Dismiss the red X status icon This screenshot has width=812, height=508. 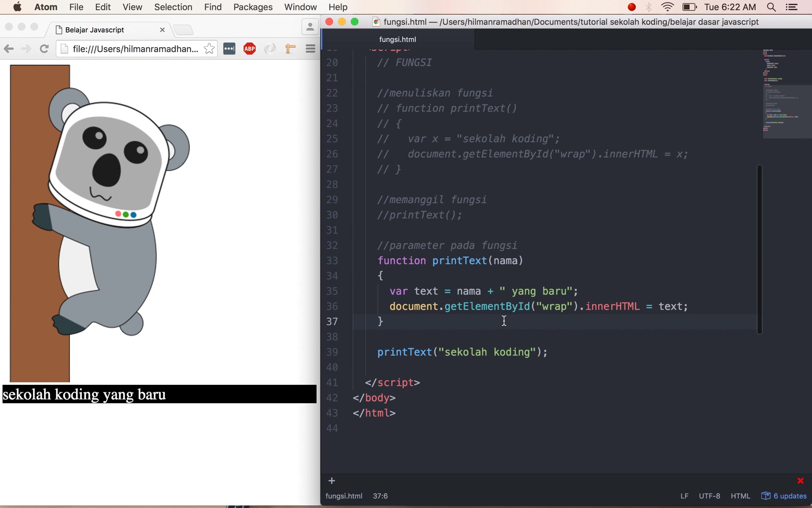801,481
